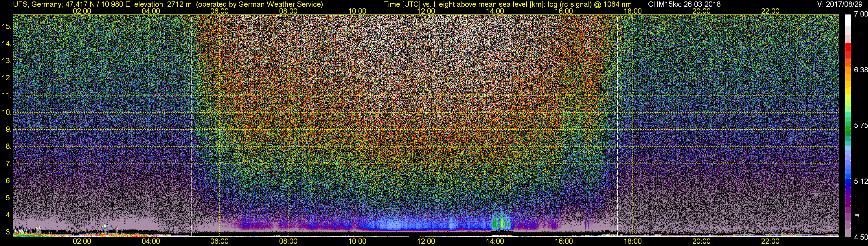Select the 10:00 label on the upper time axis
Screen dimensions: 868x246
tap(357, 11)
